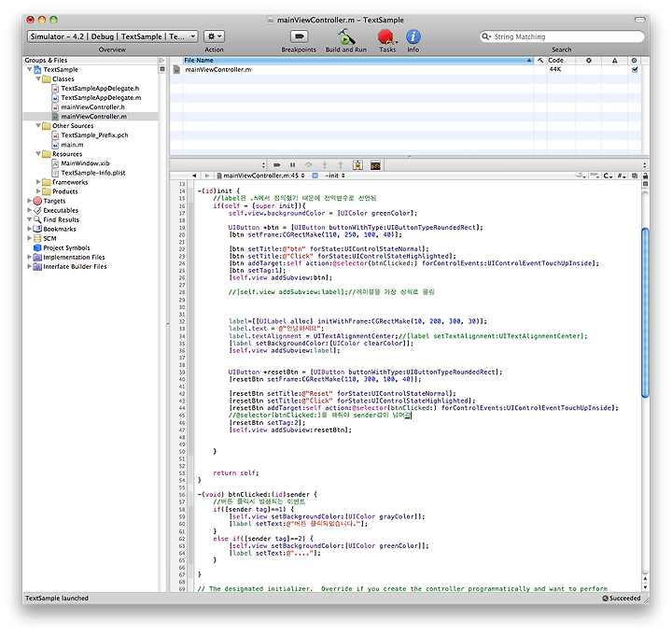Viewport: 672px width, 634px height.
Task: Open the debugger console icon
Action: [x=375, y=165]
